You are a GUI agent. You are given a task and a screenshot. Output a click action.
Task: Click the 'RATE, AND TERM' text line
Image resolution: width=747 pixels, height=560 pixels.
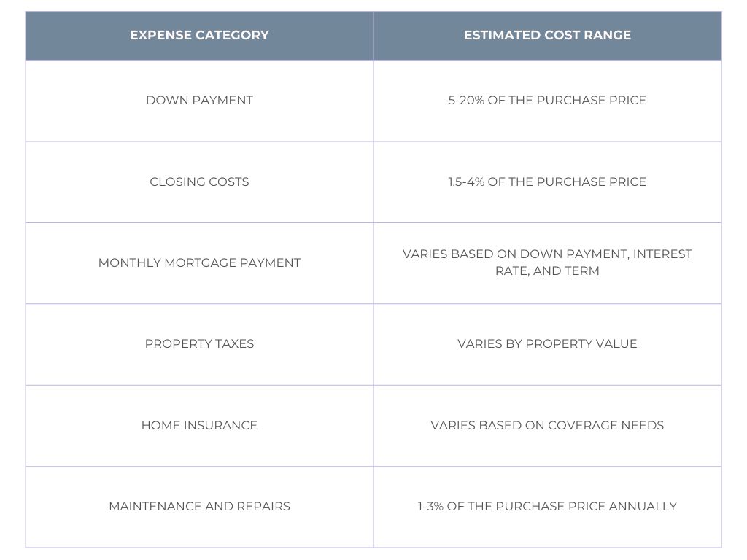tap(547, 271)
